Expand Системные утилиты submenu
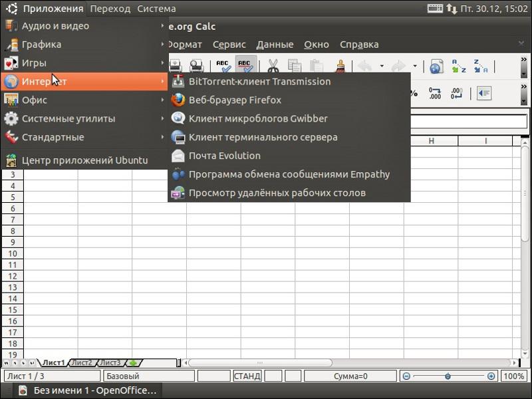 pyautogui.click(x=84, y=119)
